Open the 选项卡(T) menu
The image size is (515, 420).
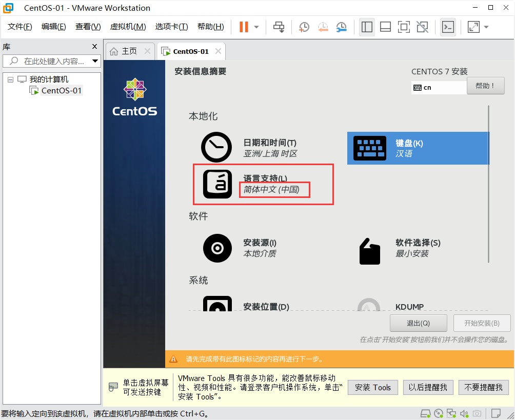[171, 27]
